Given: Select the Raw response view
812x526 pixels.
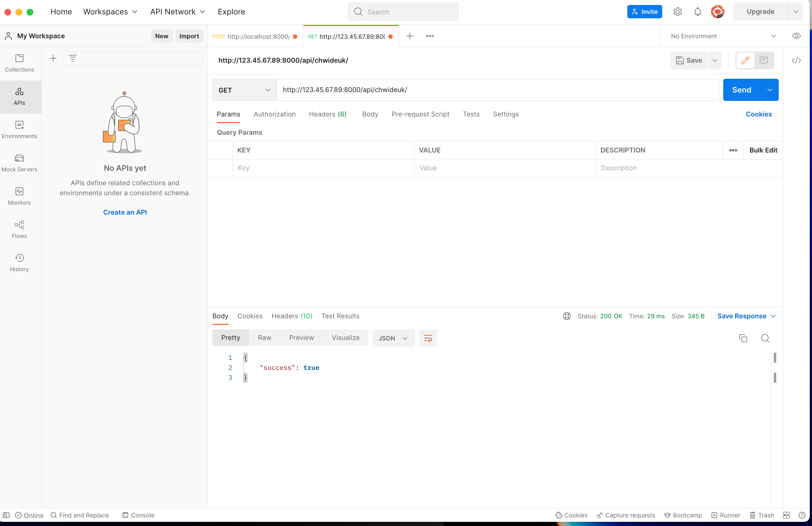Looking at the screenshot, I should [x=264, y=337].
